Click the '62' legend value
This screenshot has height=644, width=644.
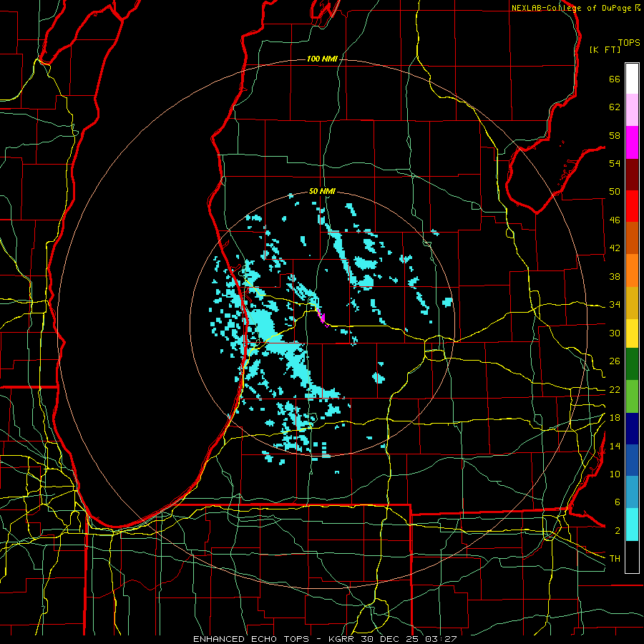click(x=615, y=107)
